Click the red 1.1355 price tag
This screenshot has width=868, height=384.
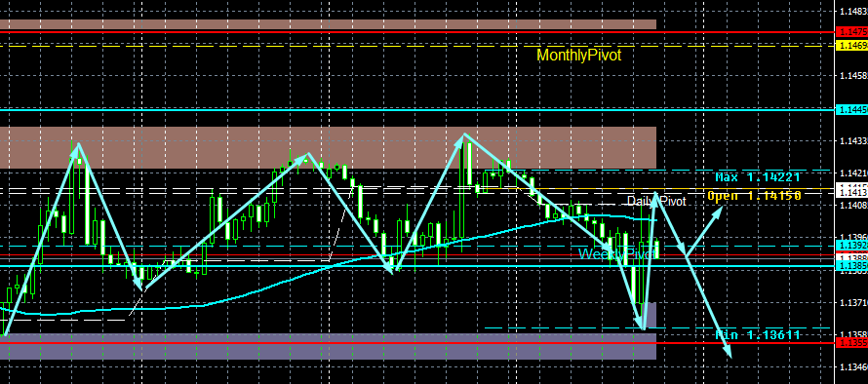pyautogui.click(x=851, y=343)
